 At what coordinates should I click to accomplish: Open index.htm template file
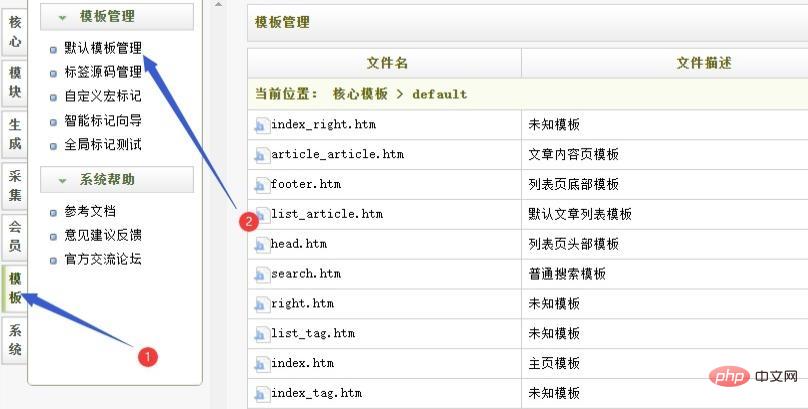pyautogui.click(x=302, y=364)
